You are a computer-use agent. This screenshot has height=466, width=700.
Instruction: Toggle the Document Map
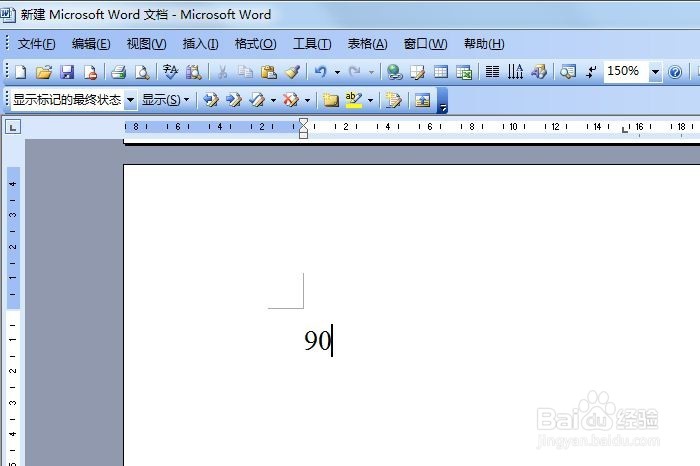(567, 72)
